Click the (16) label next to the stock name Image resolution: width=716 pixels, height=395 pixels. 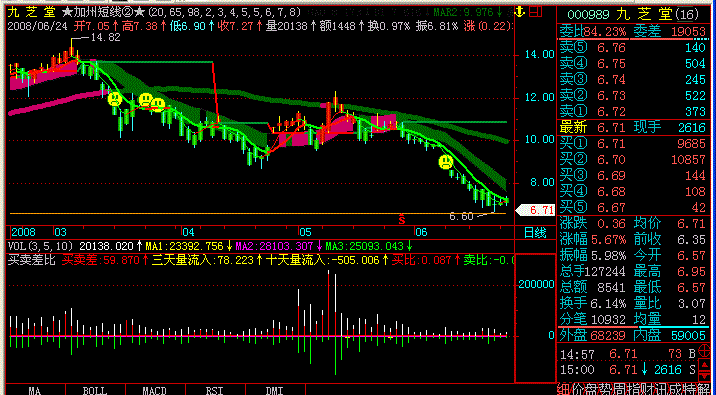click(x=687, y=15)
